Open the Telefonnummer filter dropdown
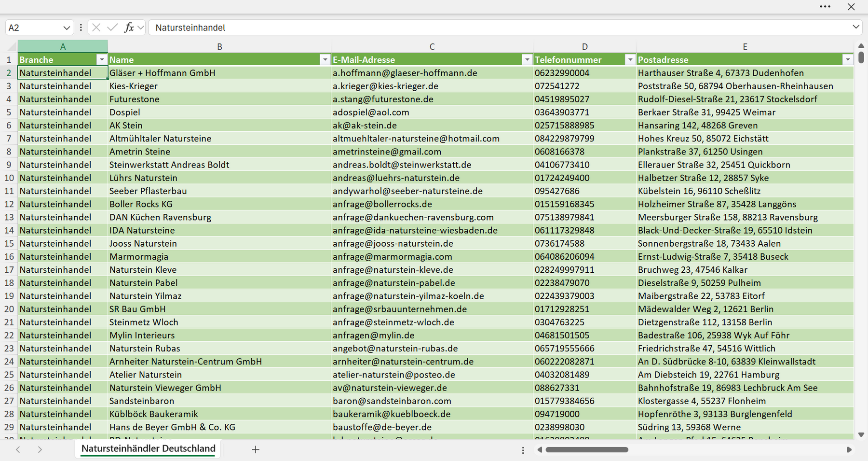Viewport: 868px width, 461px height. 630,60
